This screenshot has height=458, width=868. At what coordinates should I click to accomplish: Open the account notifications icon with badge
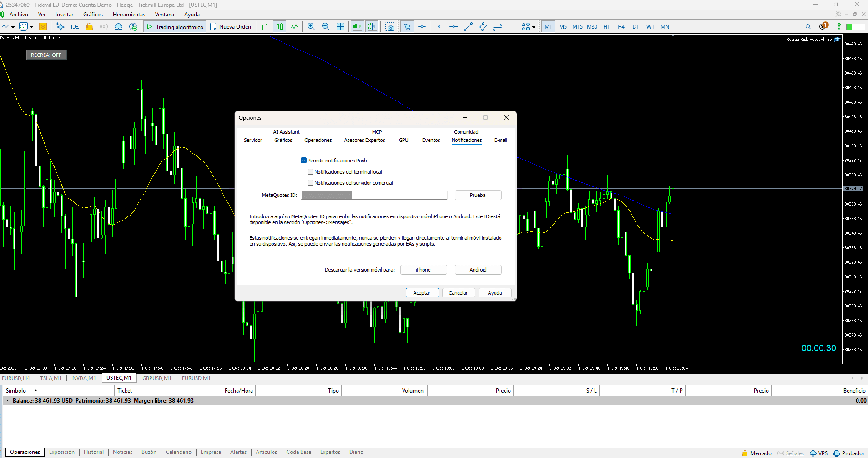tap(823, 26)
